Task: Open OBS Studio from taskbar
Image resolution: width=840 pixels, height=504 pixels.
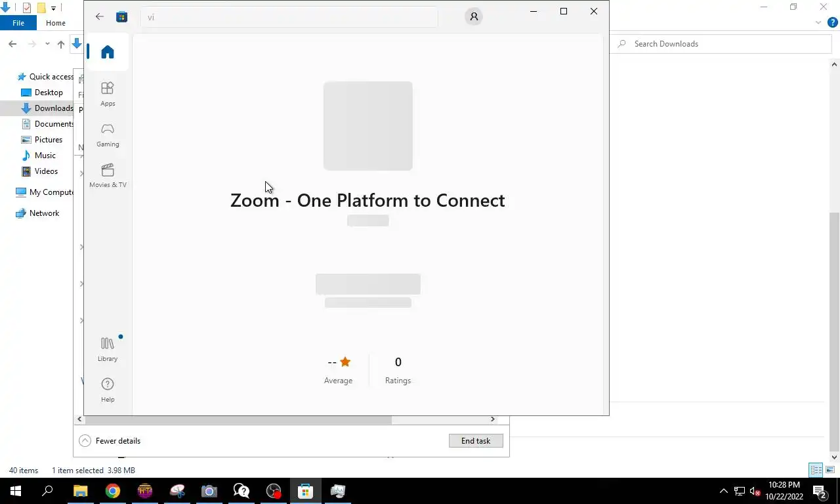Action: point(274,491)
